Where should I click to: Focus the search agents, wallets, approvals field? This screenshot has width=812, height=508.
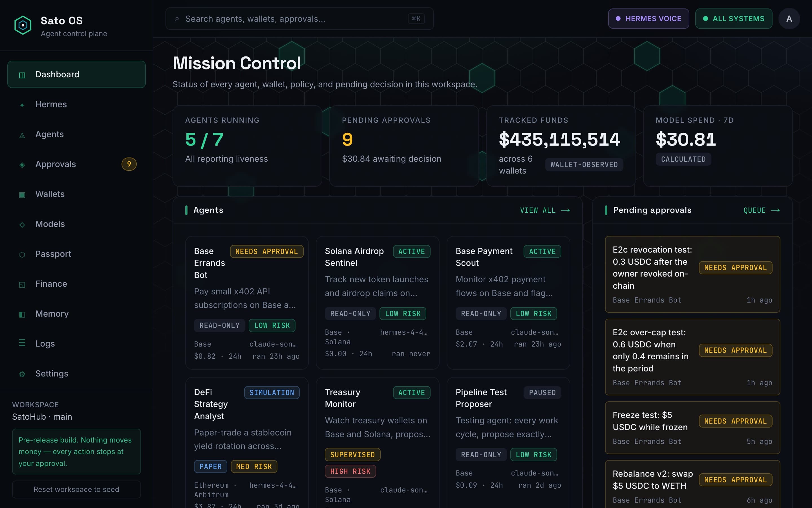299,19
